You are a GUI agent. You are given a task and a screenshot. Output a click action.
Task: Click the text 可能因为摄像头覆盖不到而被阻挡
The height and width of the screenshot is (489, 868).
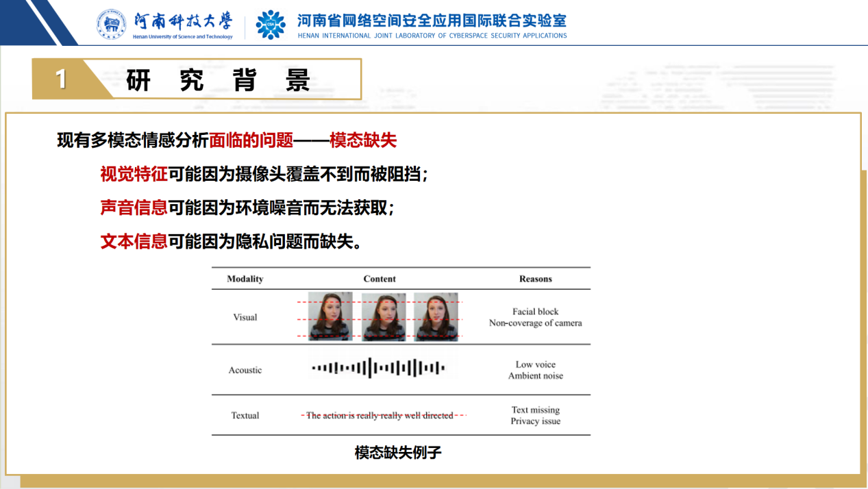[x=294, y=174]
